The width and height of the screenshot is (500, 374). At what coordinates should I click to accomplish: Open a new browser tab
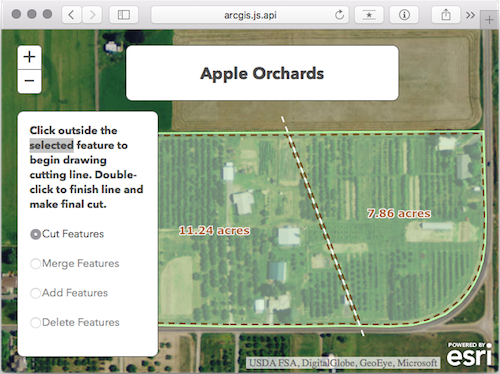point(489,20)
